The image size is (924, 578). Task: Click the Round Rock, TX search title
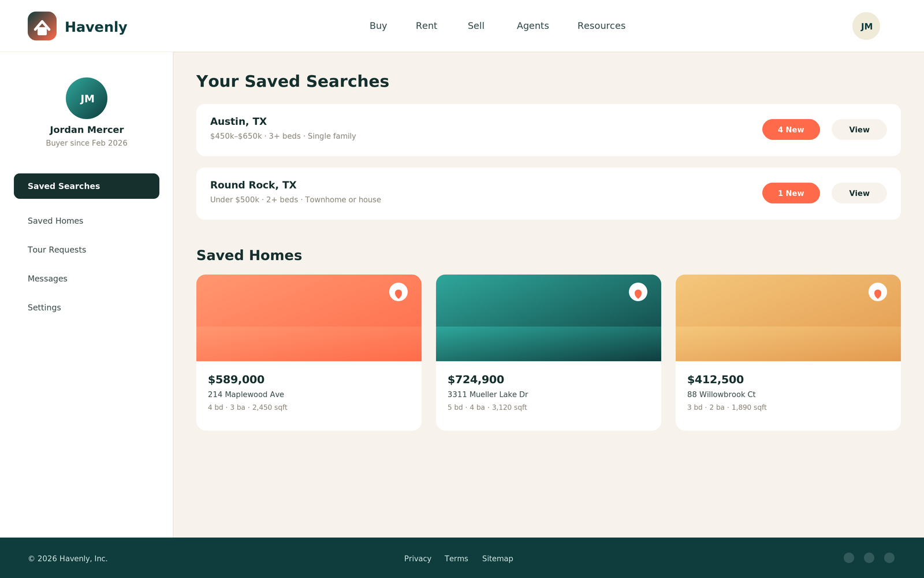click(x=254, y=185)
